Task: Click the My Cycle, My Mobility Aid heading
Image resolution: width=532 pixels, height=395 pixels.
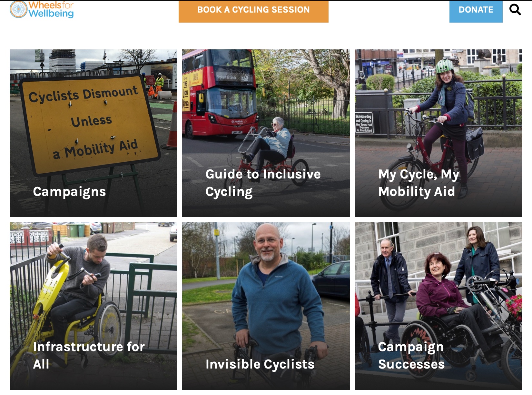Action: [x=418, y=183]
